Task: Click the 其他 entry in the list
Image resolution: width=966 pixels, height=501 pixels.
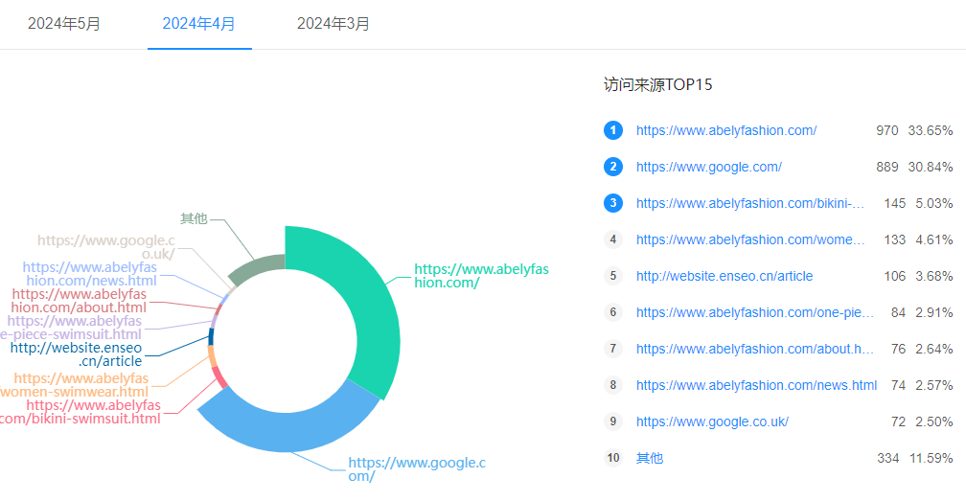Action: pos(649,458)
